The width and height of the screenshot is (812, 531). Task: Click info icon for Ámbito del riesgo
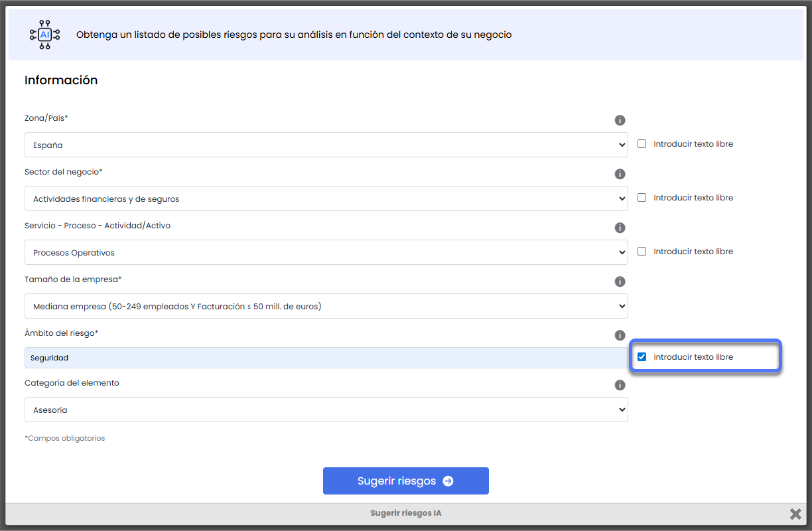pyautogui.click(x=620, y=335)
